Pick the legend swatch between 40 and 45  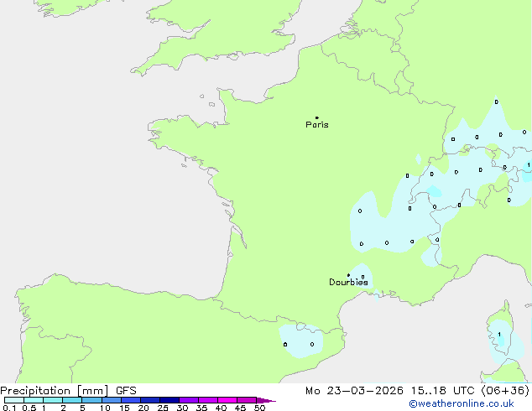point(227,400)
